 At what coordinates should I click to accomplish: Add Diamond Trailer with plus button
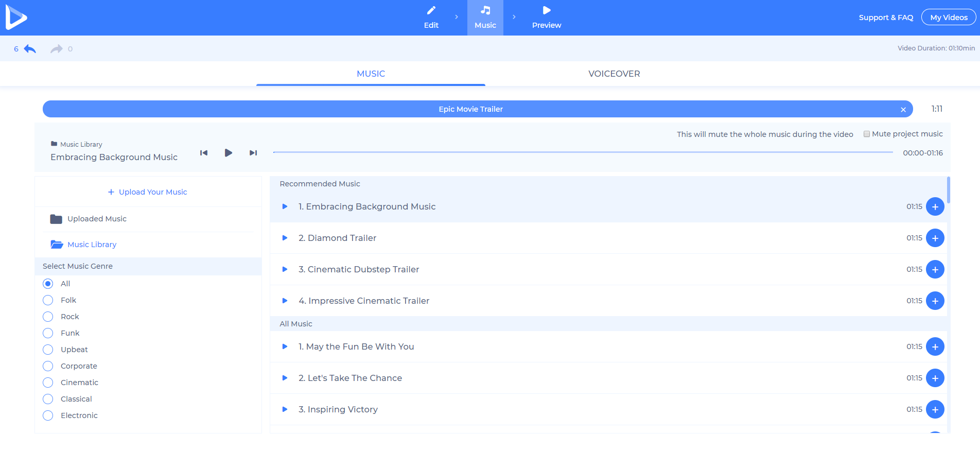[x=935, y=238]
